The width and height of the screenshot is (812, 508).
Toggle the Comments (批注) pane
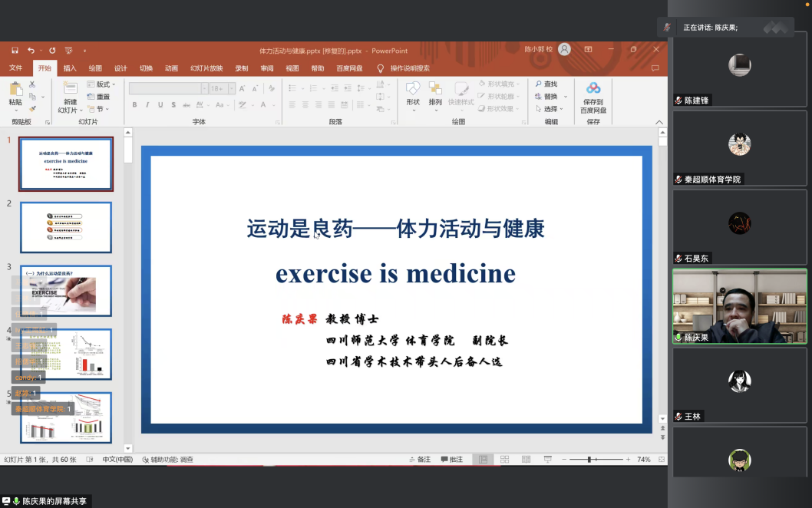[451, 460]
